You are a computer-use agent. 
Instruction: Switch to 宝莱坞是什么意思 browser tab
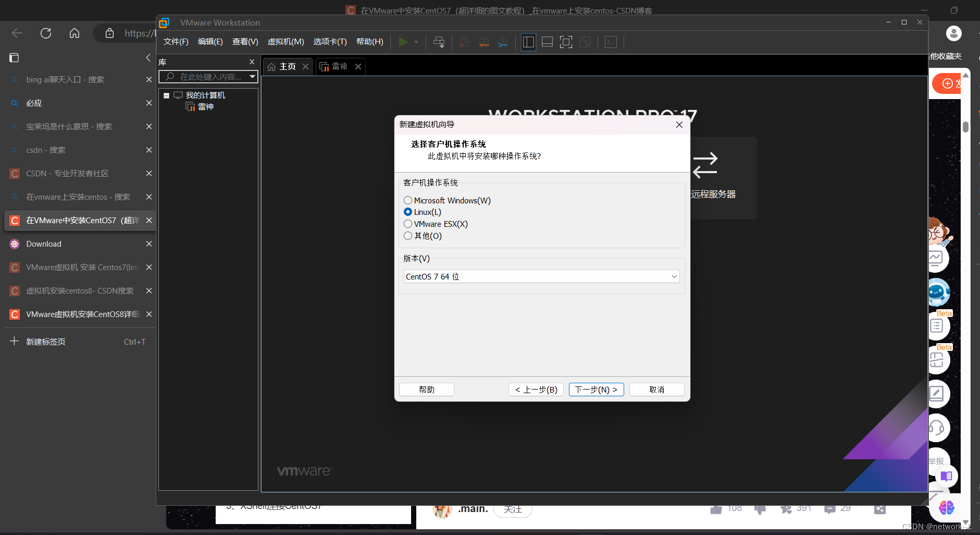tap(80, 127)
